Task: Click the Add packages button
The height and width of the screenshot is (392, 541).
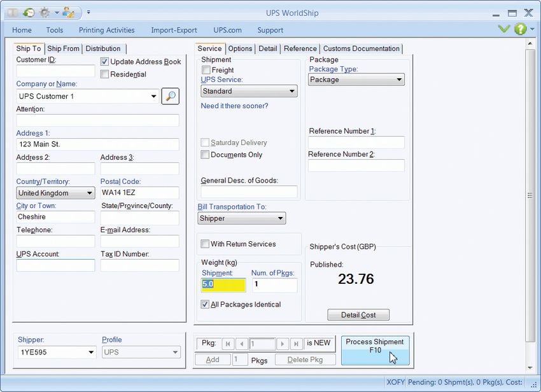Action: pos(213,360)
